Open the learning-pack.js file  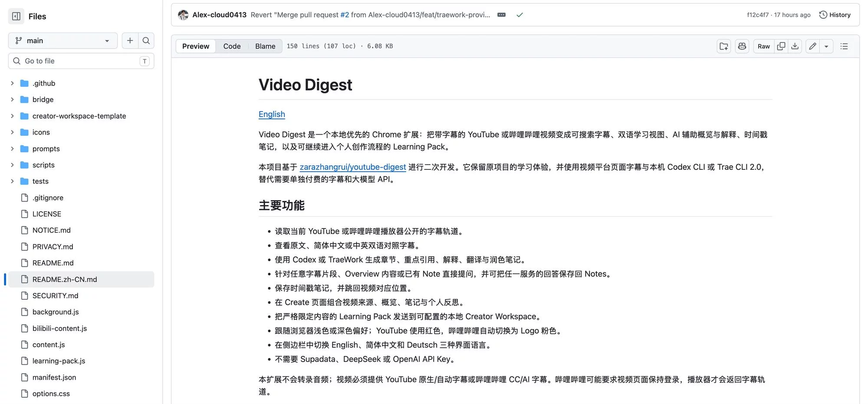(59, 361)
